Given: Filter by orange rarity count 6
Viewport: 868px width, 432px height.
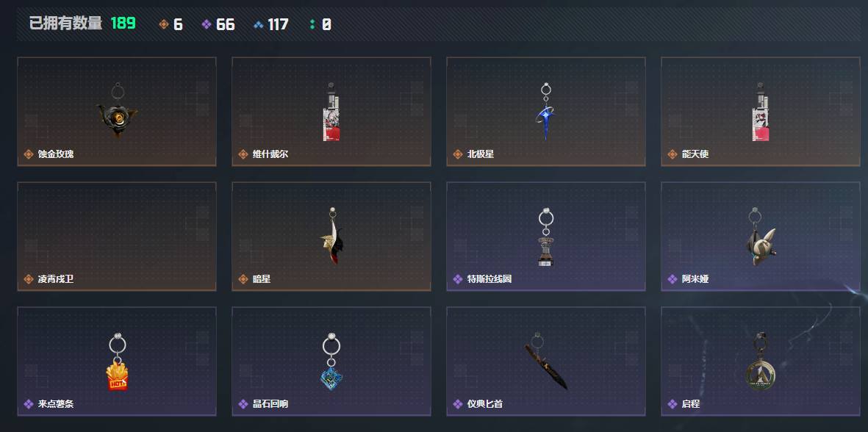Looking at the screenshot, I should point(171,24).
